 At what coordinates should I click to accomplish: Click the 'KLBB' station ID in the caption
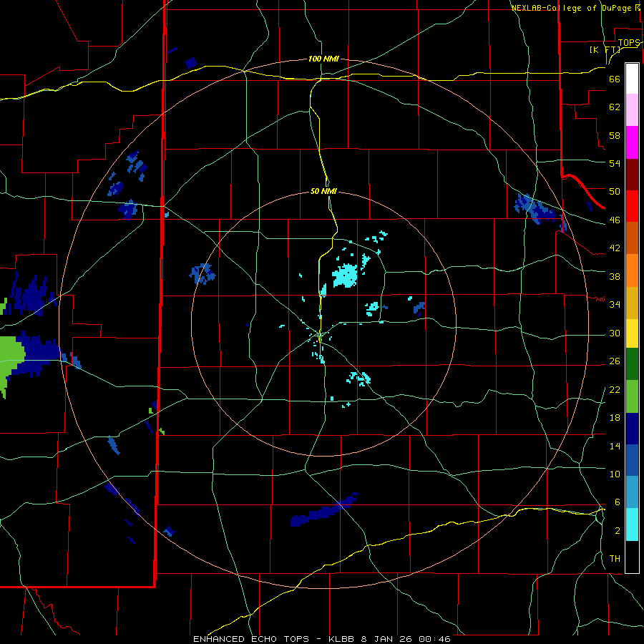[341, 639]
